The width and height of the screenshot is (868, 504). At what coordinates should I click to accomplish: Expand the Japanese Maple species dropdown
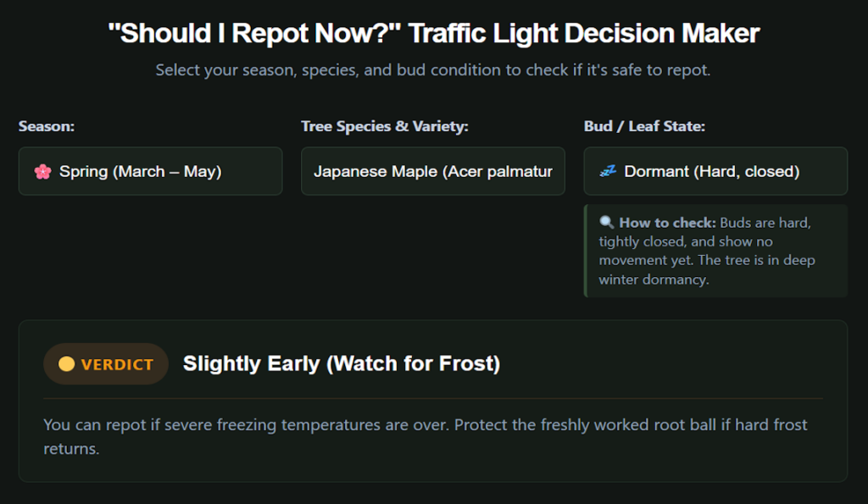433,171
